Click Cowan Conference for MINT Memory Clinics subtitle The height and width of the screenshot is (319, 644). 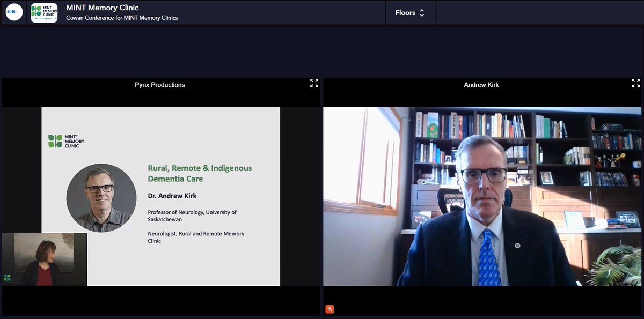click(x=122, y=18)
